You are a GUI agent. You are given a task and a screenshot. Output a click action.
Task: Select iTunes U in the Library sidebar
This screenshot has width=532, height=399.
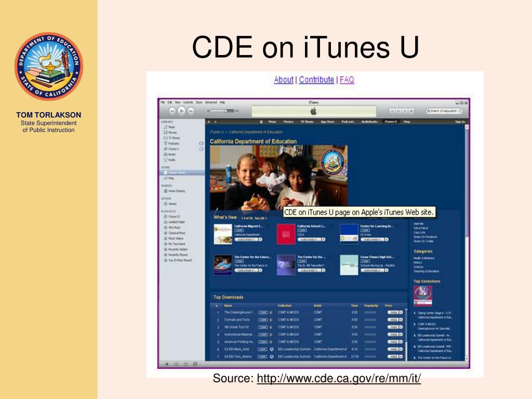(171, 149)
